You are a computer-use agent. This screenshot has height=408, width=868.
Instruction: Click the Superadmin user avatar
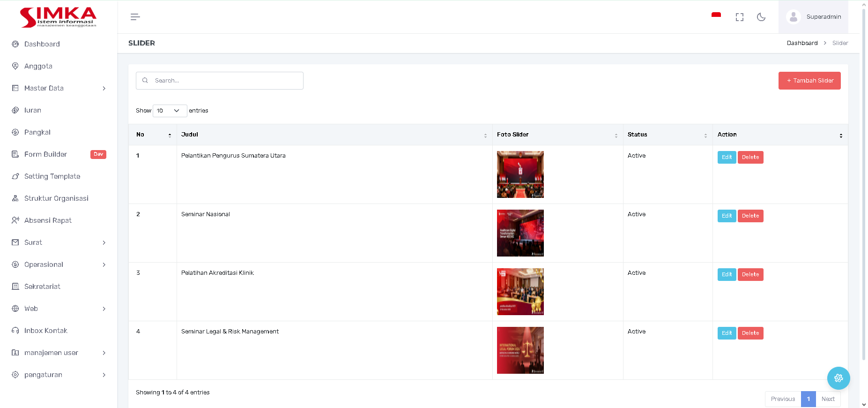[793, 17]
